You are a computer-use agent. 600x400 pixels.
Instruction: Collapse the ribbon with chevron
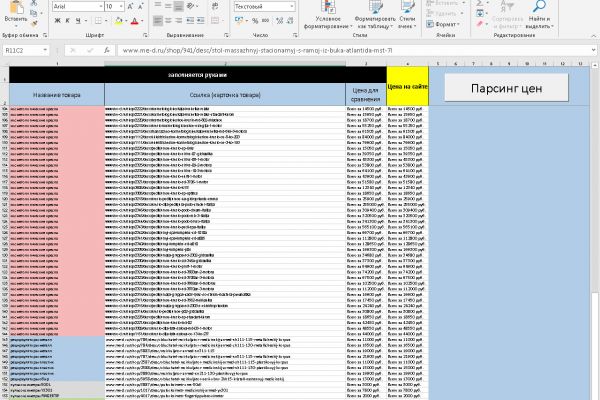(594, 36)
